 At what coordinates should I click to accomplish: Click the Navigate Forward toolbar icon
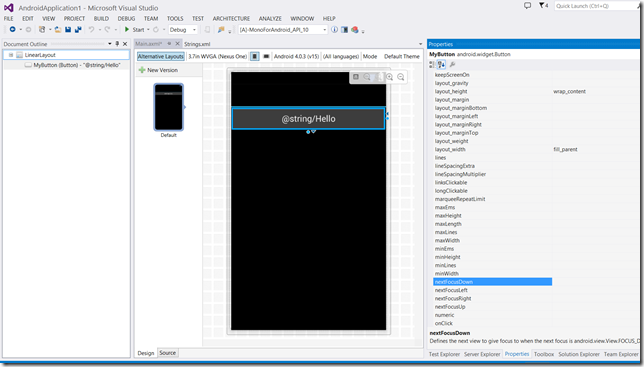click(x=28, y=30)
